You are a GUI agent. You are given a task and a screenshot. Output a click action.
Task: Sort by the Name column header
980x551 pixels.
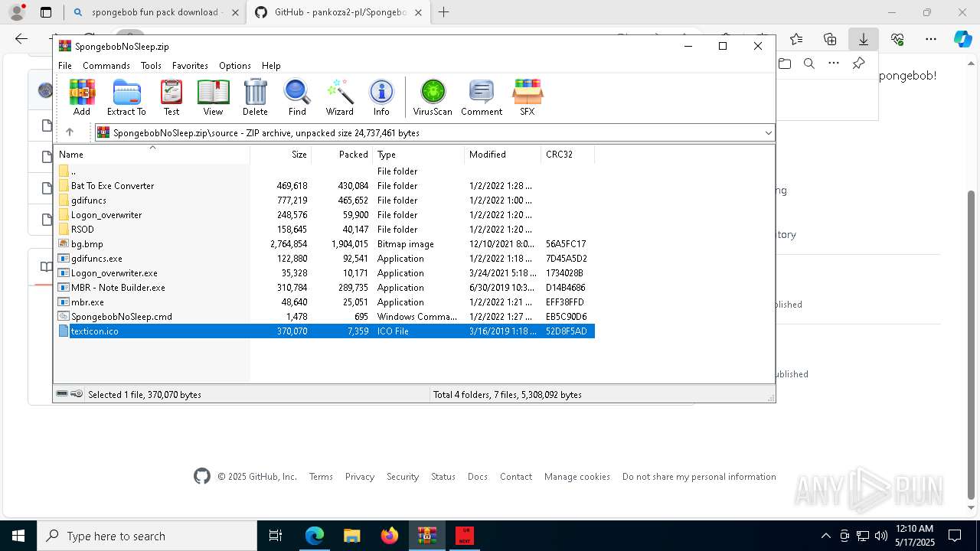click(x=152, y=154)
